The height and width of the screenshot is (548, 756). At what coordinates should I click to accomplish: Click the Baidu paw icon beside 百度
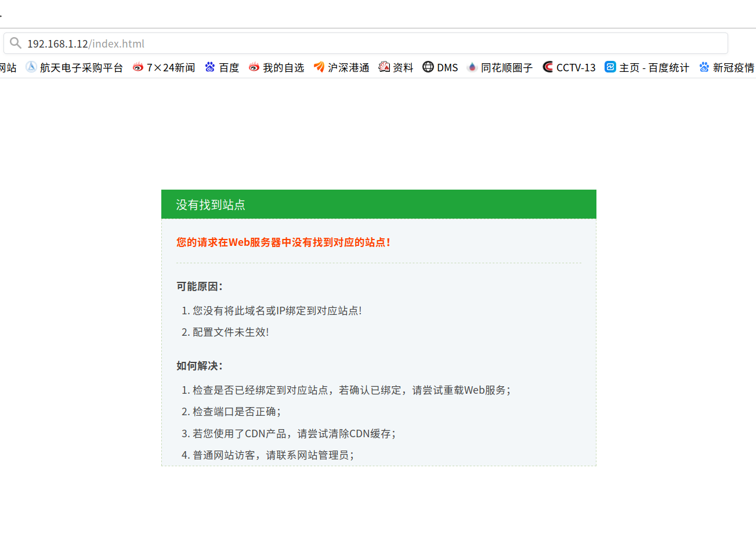click(210, 67)
